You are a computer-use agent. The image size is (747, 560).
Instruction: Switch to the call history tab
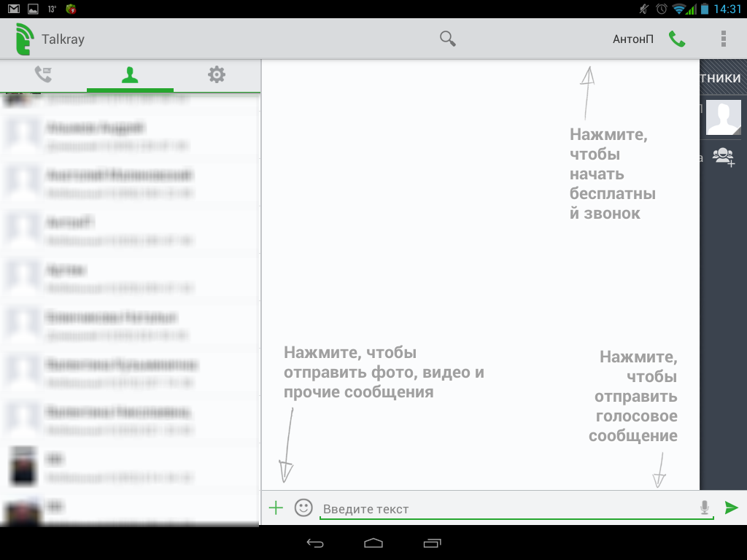(43, 74)
